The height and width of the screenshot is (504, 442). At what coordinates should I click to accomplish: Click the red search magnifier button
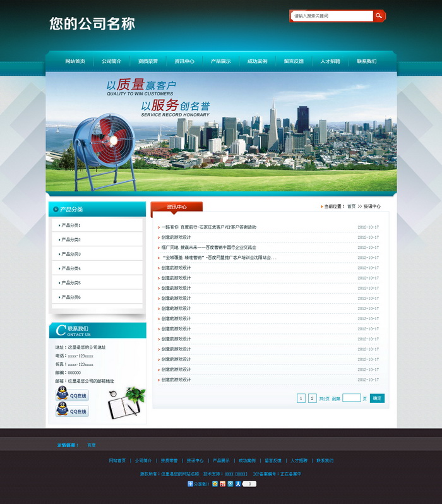[x=379, y=16]
